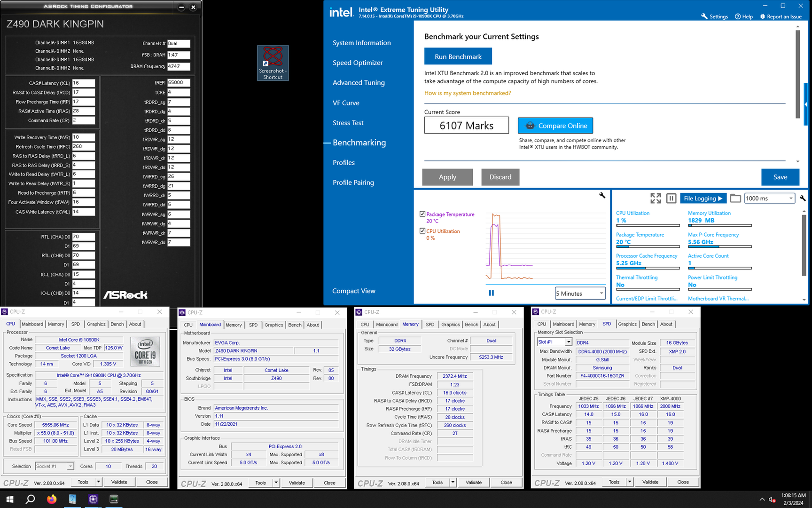Open the log folder icon

pyautogui.click(x=735, y=198)
